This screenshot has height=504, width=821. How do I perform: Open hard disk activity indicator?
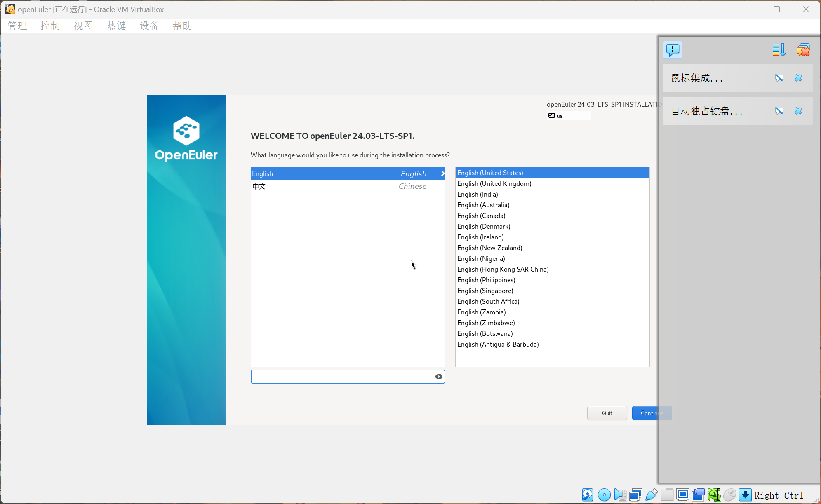pos(588,495)
